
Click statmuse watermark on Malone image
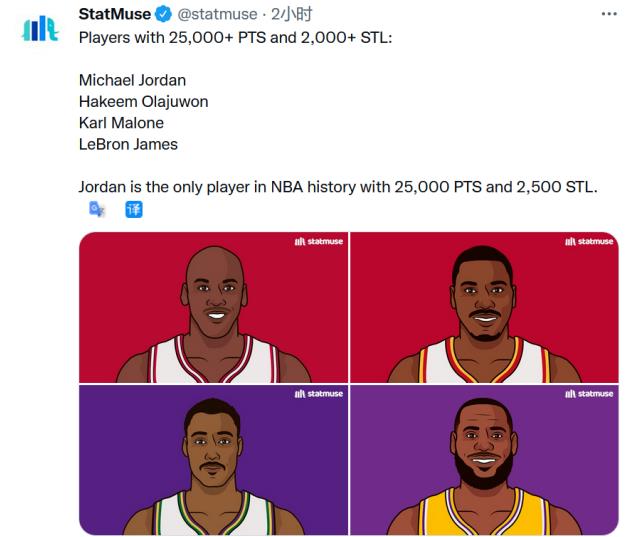point(319,394)
